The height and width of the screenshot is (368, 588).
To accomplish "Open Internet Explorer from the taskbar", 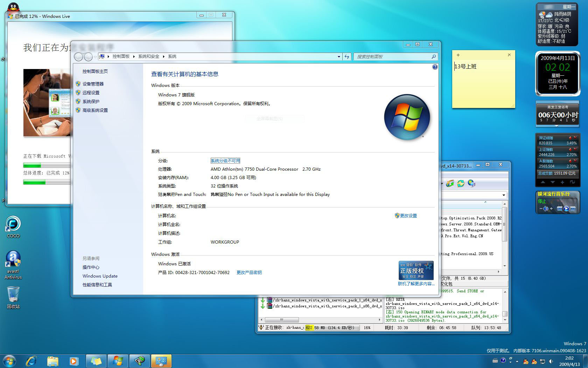I will click(x=31, y=361).
